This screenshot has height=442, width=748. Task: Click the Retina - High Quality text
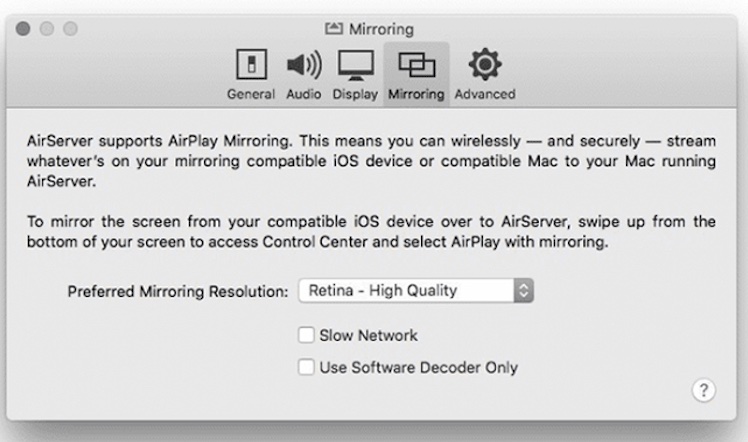click(x=382, y=291)
